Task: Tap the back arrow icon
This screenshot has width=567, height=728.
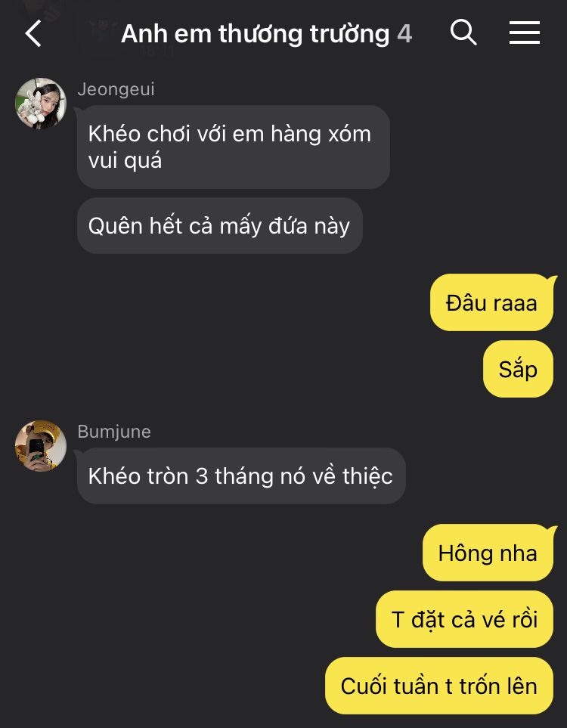Action: tap(33, 33)
